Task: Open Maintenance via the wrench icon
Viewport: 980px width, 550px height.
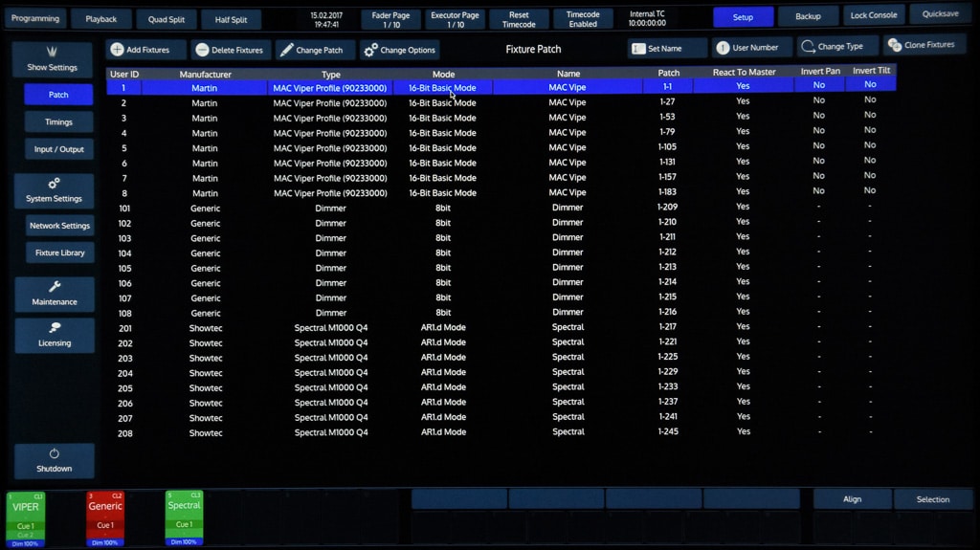Action: click(55, 287)
